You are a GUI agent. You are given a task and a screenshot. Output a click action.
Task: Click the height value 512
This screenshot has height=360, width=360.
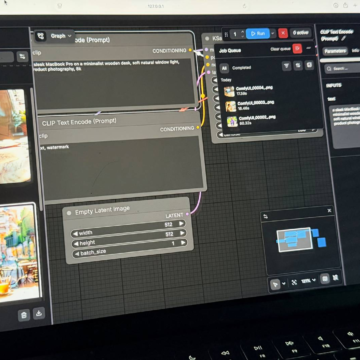(169, 234)
